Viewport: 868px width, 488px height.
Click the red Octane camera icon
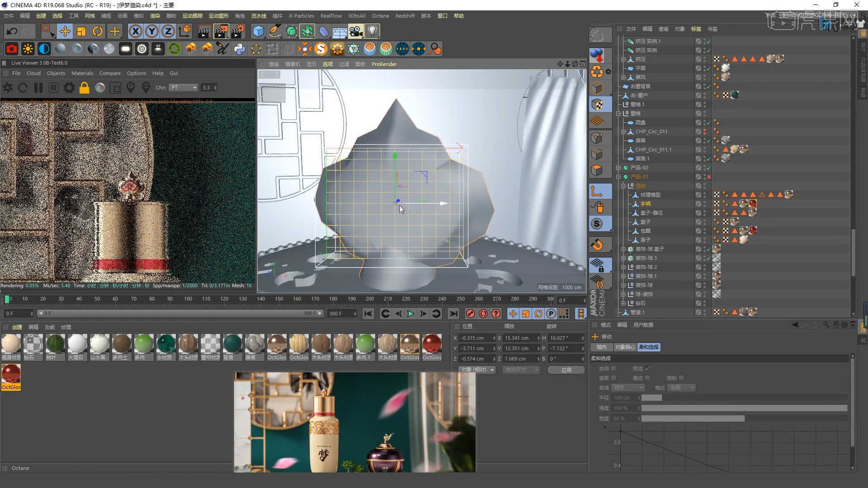coord(12,49)
